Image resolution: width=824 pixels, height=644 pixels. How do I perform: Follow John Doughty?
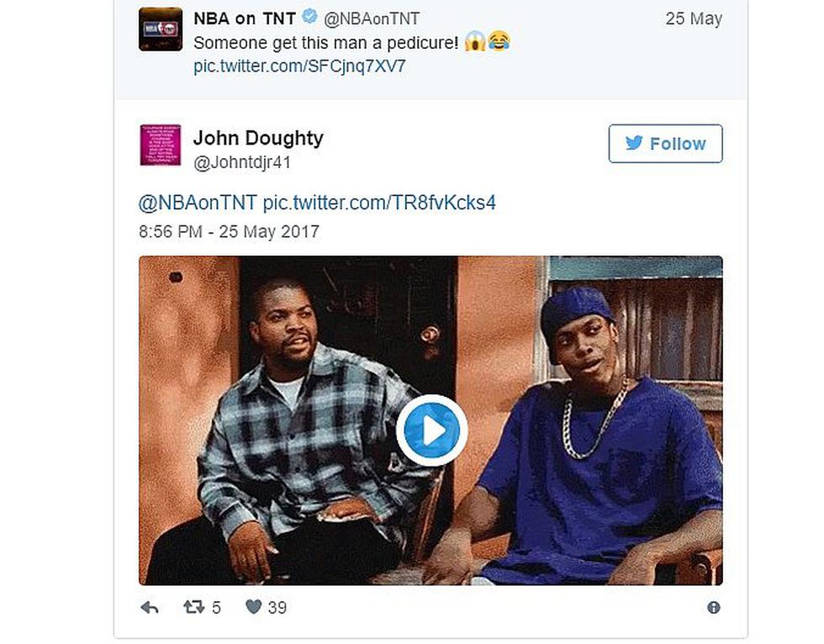tap(665, 144)
